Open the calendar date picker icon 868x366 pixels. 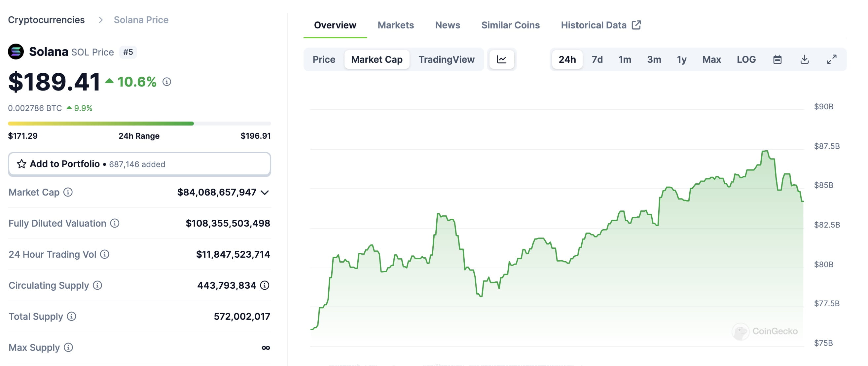click(x=778, y=59)
